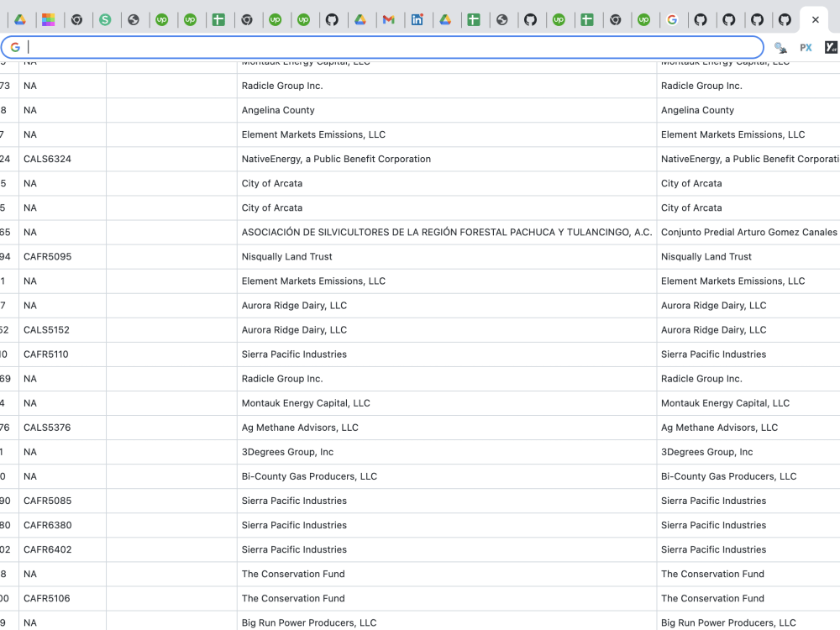Open Upwork tab just left of Google tab

[x=643, y=20]
